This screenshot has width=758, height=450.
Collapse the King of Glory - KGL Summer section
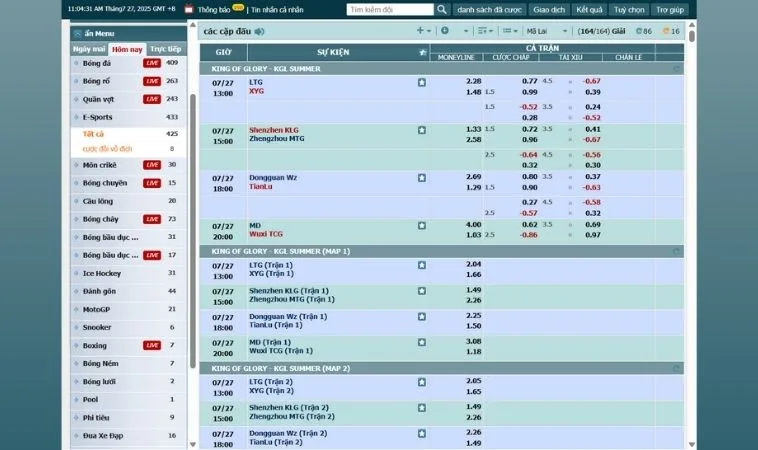pos(677,69)
